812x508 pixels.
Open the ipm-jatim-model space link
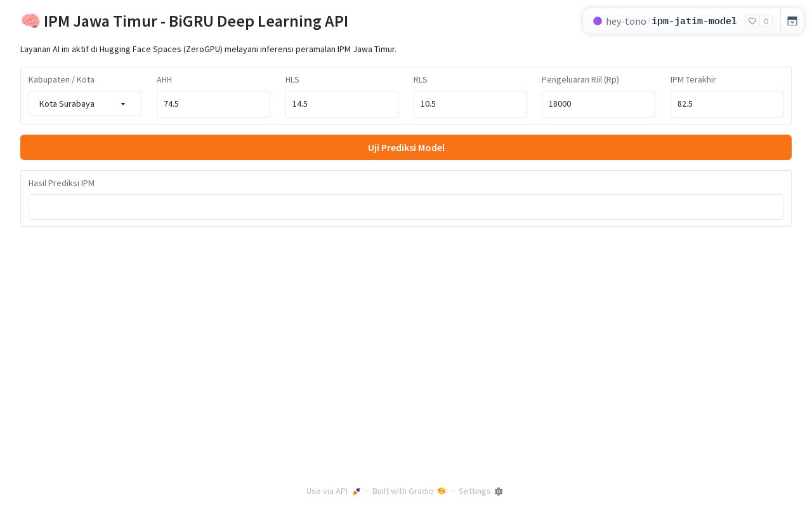click(694, 21)
